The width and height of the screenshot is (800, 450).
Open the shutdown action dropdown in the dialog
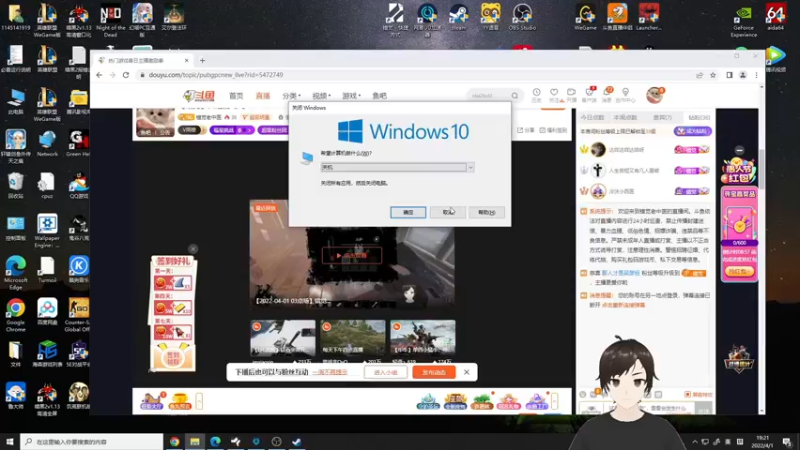click(470, 167)
